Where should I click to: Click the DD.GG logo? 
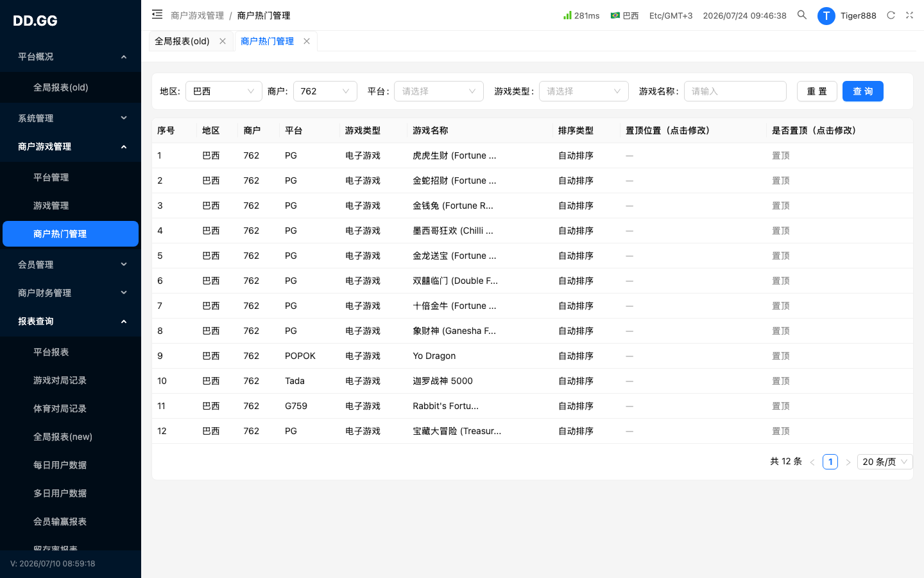(35, 21)
